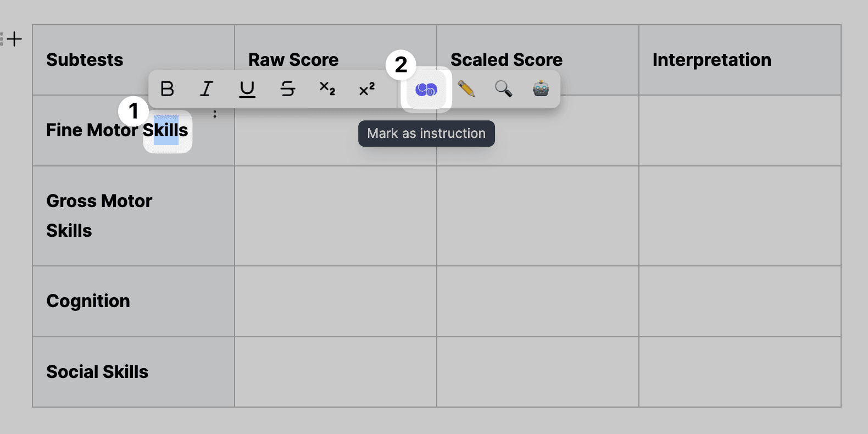Click the pencil edit icon in toolbar

tap(465, 89)
